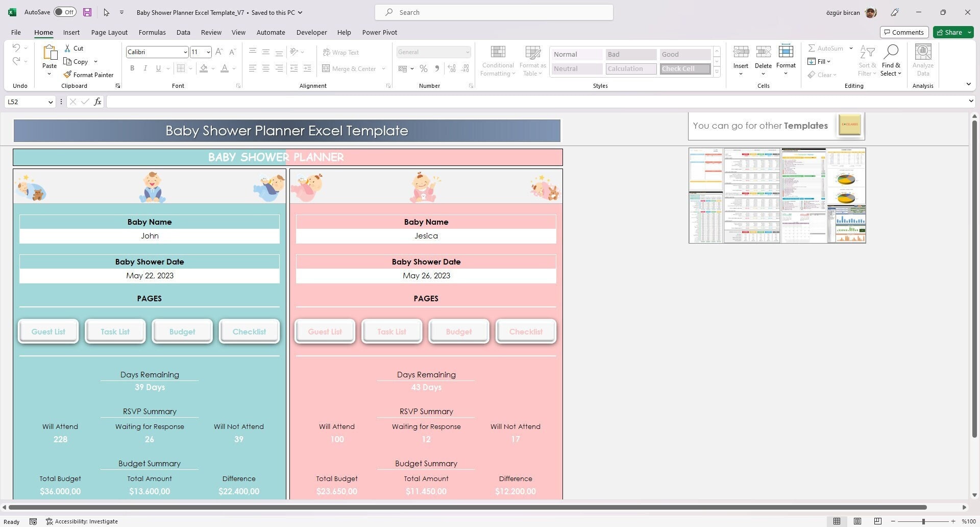Viewport: 980px width, 527px height.
Task: Switch to the Formulas ribbon tab
Action: [x=152, y=32]
